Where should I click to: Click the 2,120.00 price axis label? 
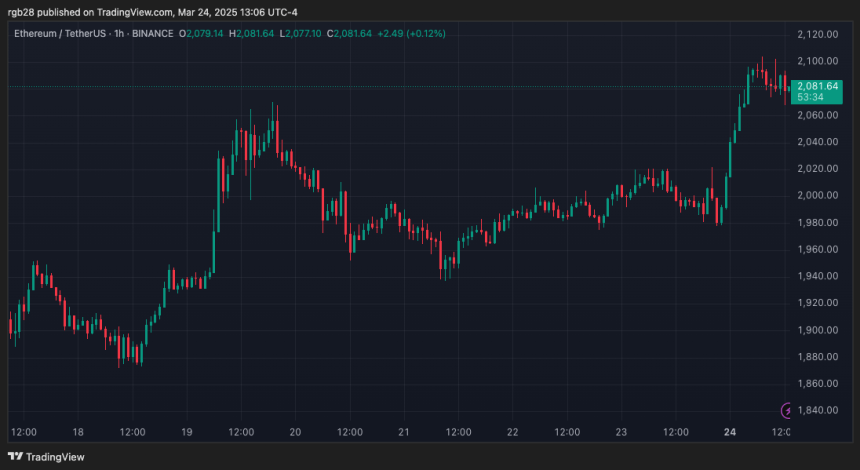(x=819, y=34)
